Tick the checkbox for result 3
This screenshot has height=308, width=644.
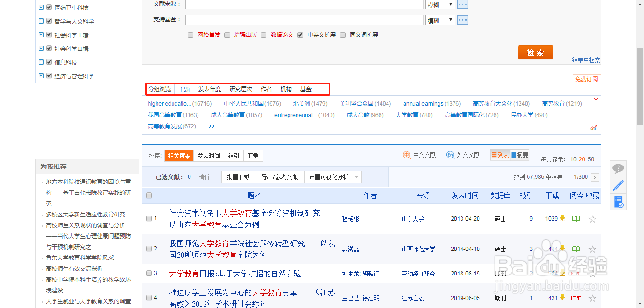click(149, 273)
